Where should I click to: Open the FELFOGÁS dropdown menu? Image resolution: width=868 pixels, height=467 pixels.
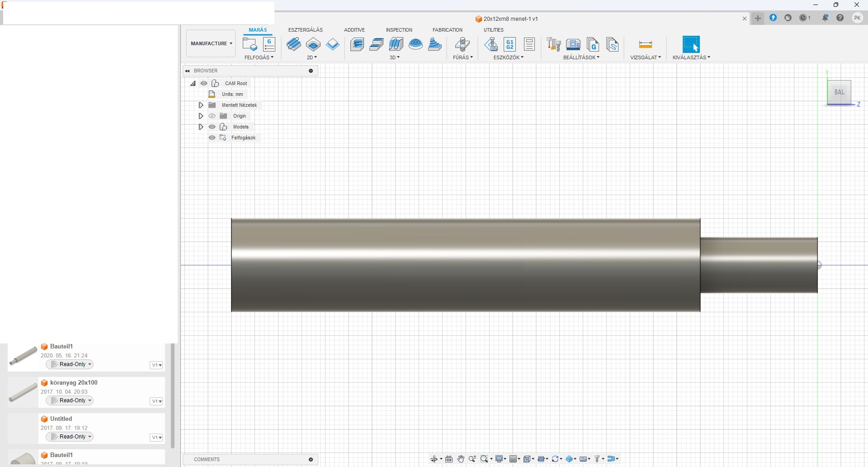tap(259, 57)
